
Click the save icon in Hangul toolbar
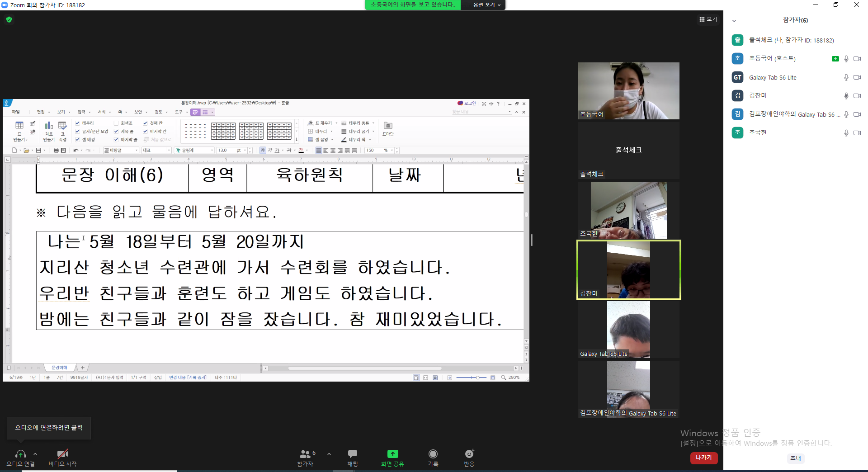pos(38,150)
